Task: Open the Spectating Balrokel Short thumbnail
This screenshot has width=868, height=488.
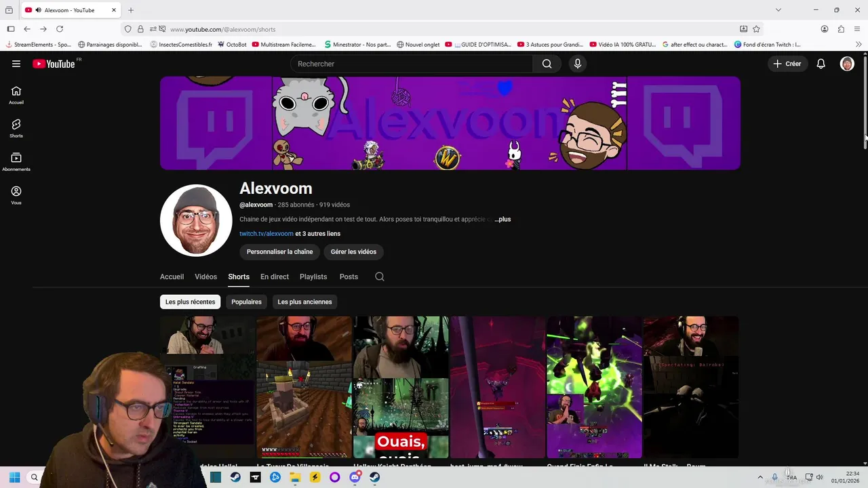Action: tap(691, 387)
